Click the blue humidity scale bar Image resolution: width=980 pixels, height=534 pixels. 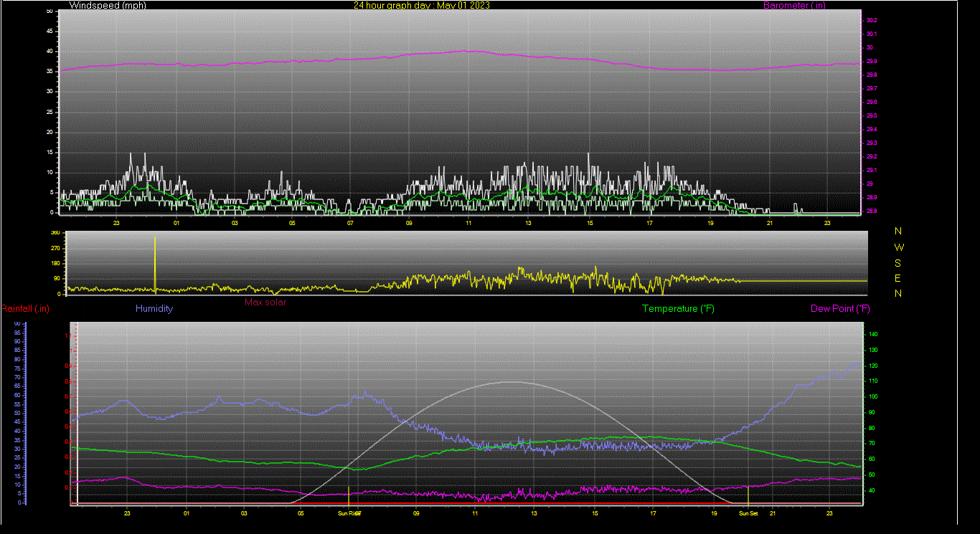pyautogui.click(x=26, y=412)
